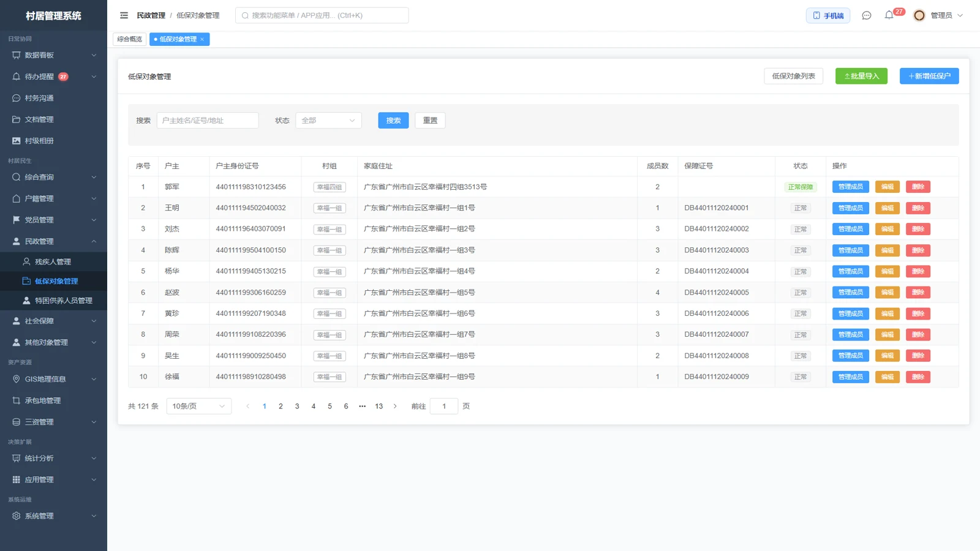
Task: Open 综合查询 search item in sidebar
Action: point(53,177)
